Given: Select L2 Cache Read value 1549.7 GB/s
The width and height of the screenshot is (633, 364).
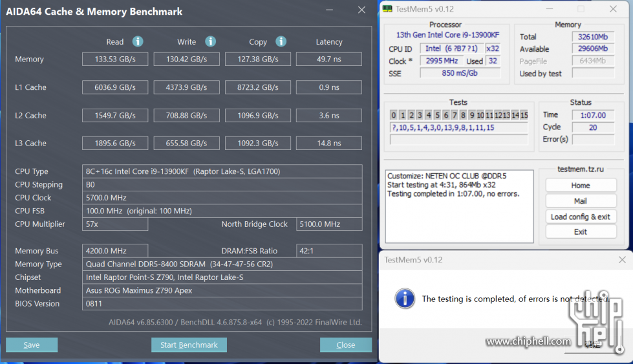Looking at the screenshot, I should pyautogui.click(x=115, y=116).
